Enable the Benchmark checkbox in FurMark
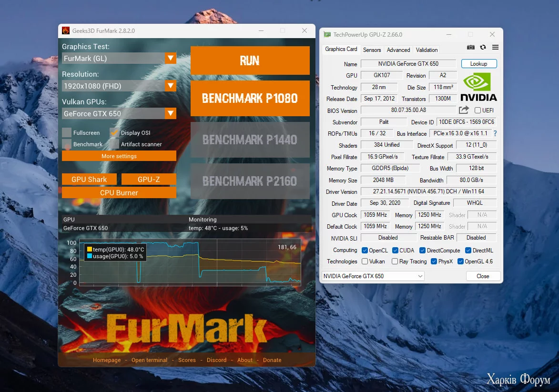This screenshot has height=392, width=559. click(67, 144)
